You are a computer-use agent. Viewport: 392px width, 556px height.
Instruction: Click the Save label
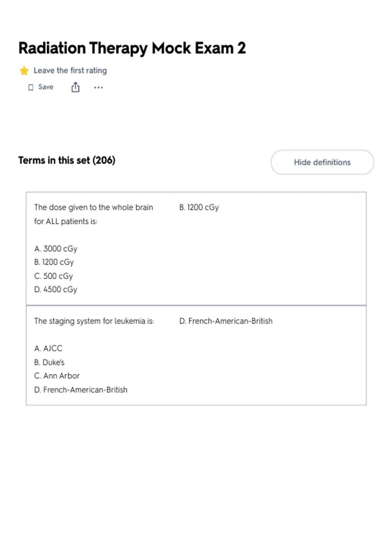pos(46,87)
